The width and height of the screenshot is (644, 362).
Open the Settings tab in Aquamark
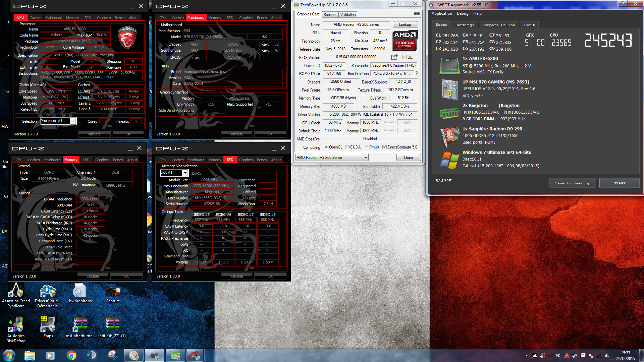(465, 25)
